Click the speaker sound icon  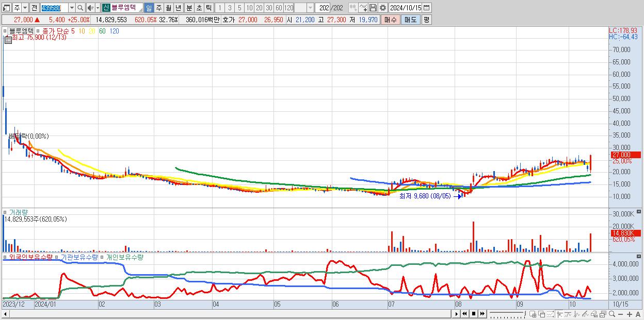pyautogui.click(x=90, y=8)
